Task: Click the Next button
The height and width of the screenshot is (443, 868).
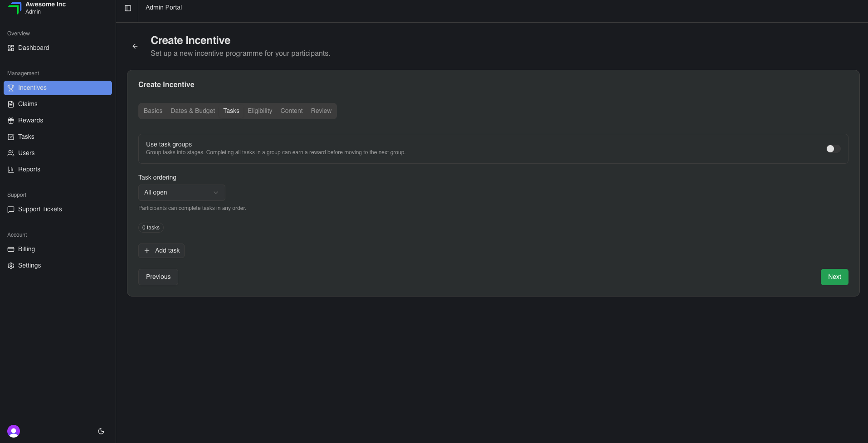Action: pos(834,277)
